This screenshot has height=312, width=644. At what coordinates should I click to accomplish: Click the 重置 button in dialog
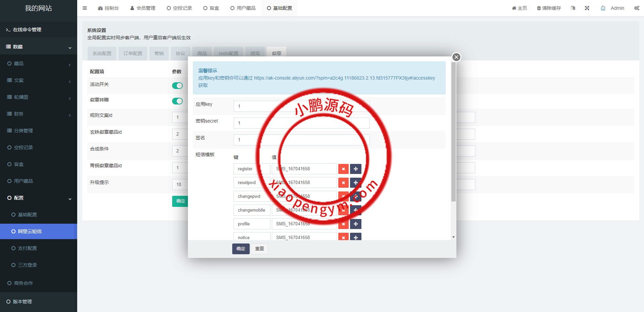[x=259, y=249]
